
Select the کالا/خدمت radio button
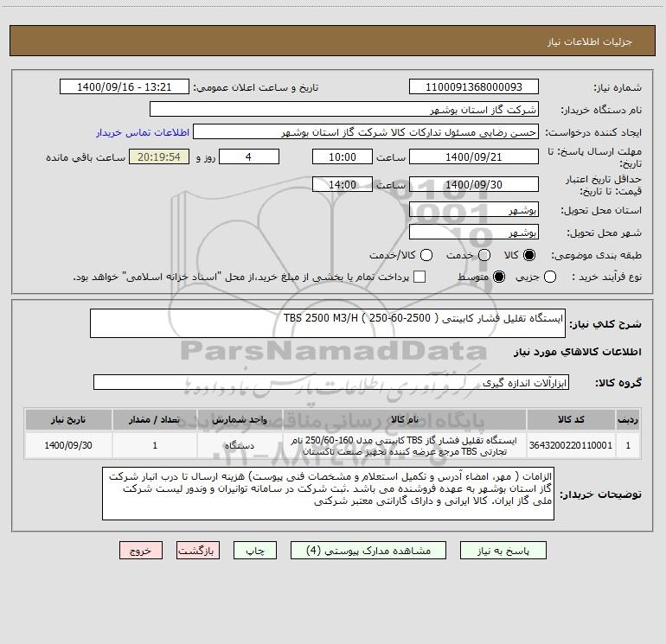point(426,255)
